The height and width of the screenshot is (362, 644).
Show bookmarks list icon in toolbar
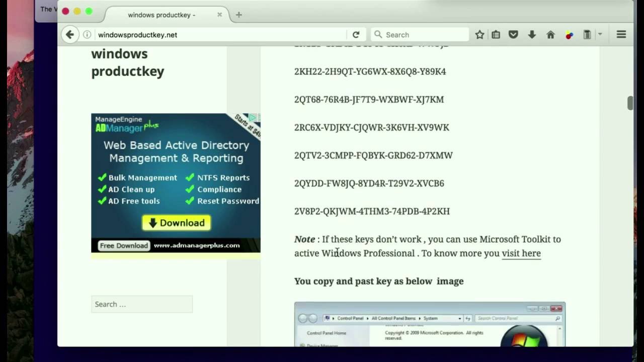click(x=496, y=35)
